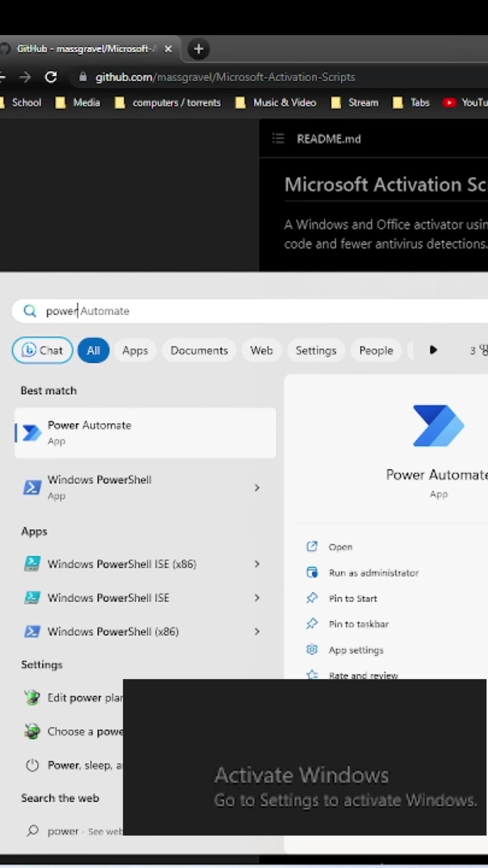Click the web search magnifier icon

pyautogui.click(x=33, y=831)
